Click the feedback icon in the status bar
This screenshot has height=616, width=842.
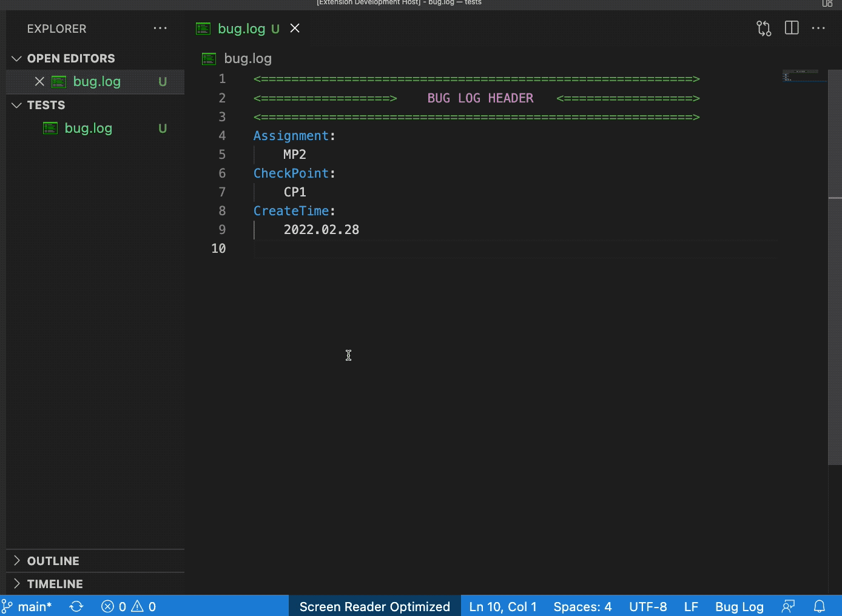point(788,606)
